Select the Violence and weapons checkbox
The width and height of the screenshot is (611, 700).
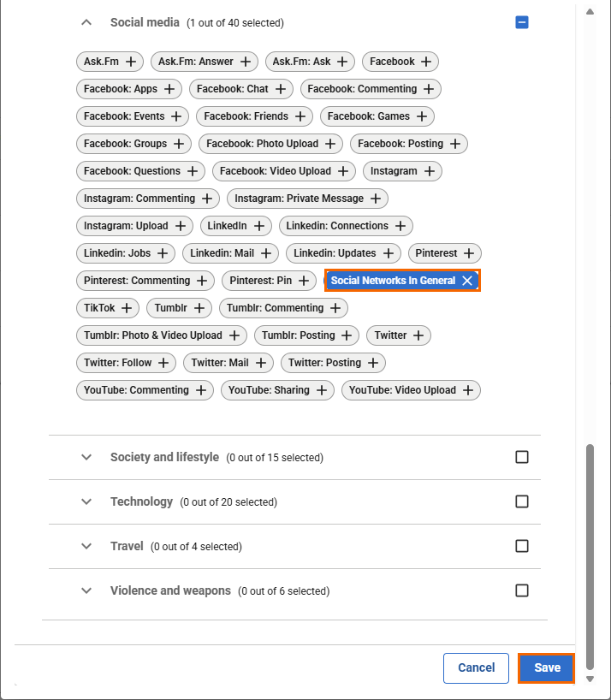[522, 590]
